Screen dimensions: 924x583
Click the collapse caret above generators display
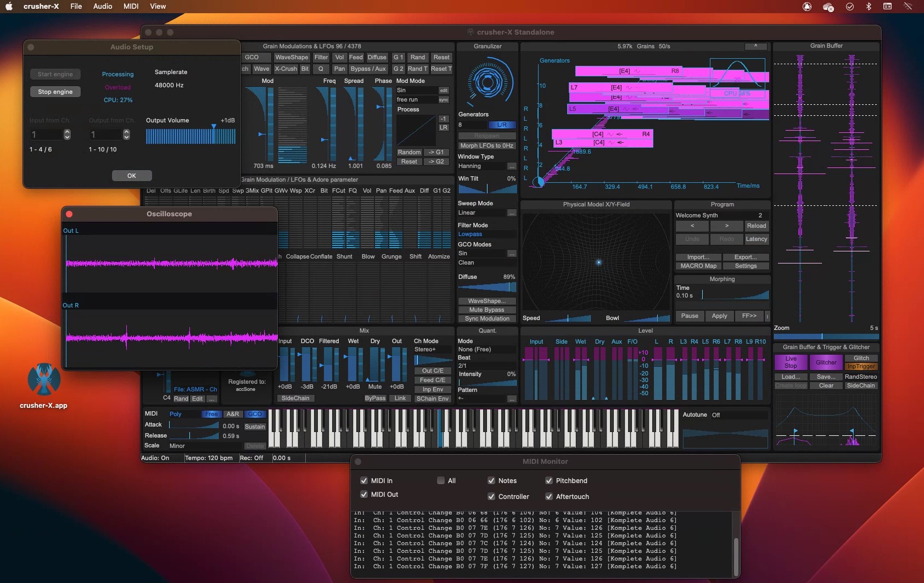click(755, 46)
